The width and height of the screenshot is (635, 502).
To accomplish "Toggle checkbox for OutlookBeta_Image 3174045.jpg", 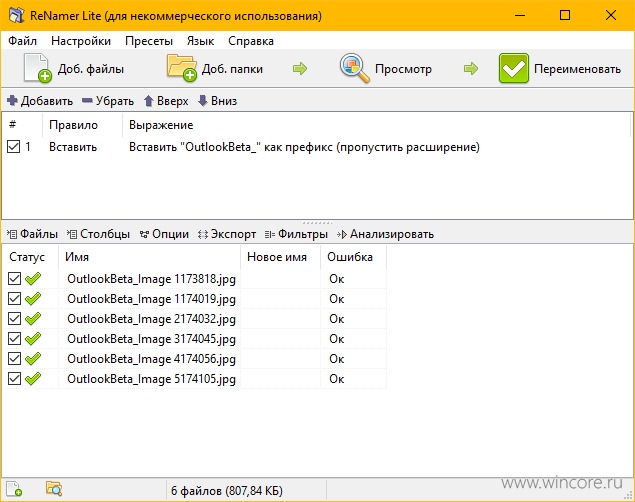I will pos(14,338).
